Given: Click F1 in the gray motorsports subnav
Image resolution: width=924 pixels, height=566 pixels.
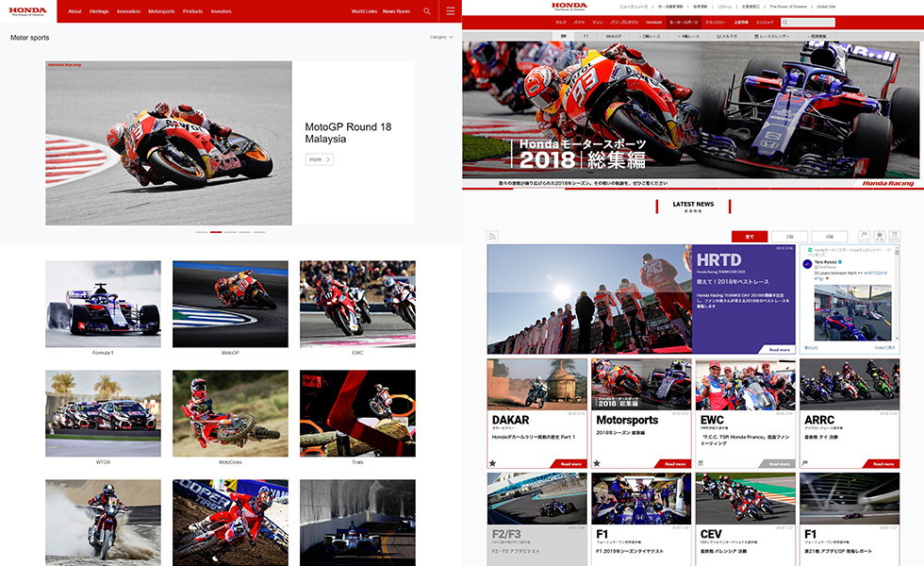Looking at the screenshot, I should 586,36.
